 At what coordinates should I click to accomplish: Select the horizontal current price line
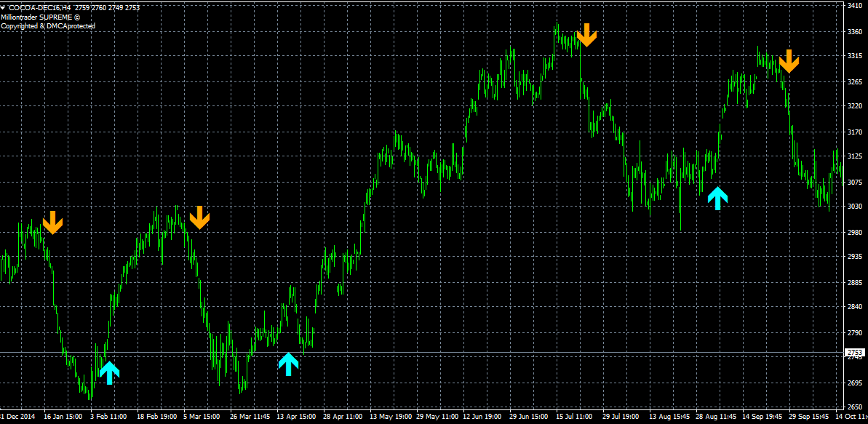click(423, 353)
